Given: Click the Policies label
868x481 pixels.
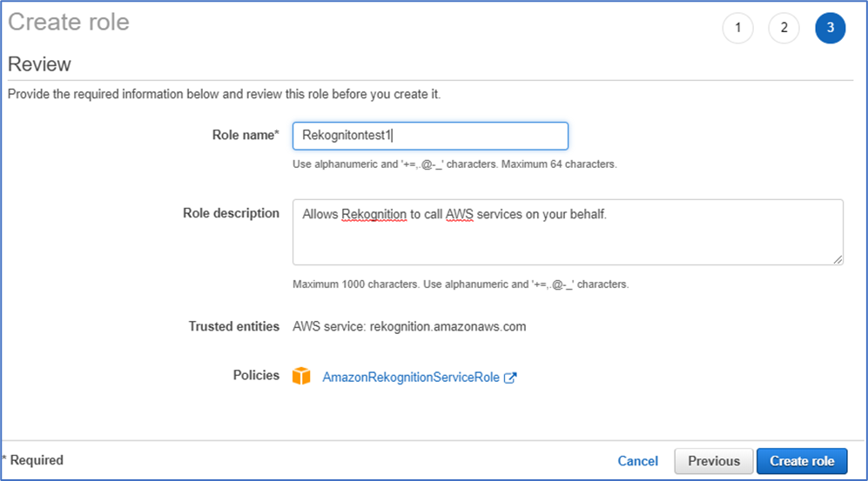Looking at the screenshot, I should (256, 376).
